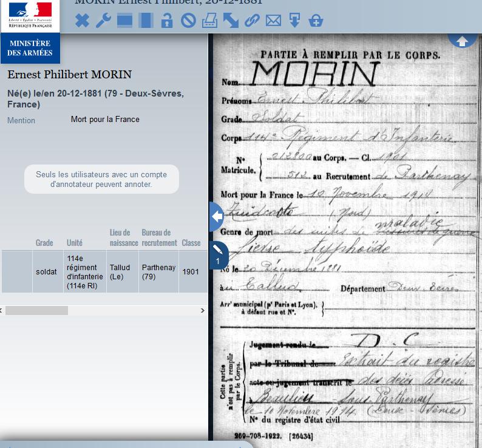This screenshot has width=482, height=448.
Task: Click 'Mort pour la France' mention value
Action: [105, 120]
